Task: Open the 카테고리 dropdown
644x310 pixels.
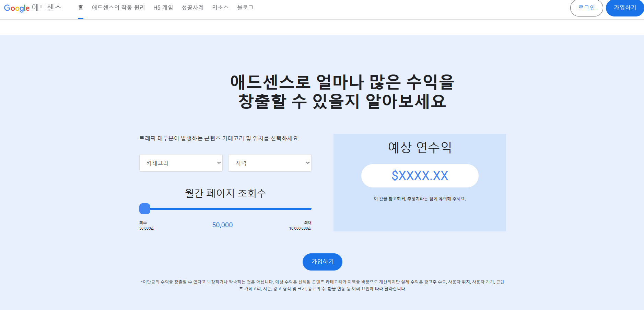Action: point(181,163)
